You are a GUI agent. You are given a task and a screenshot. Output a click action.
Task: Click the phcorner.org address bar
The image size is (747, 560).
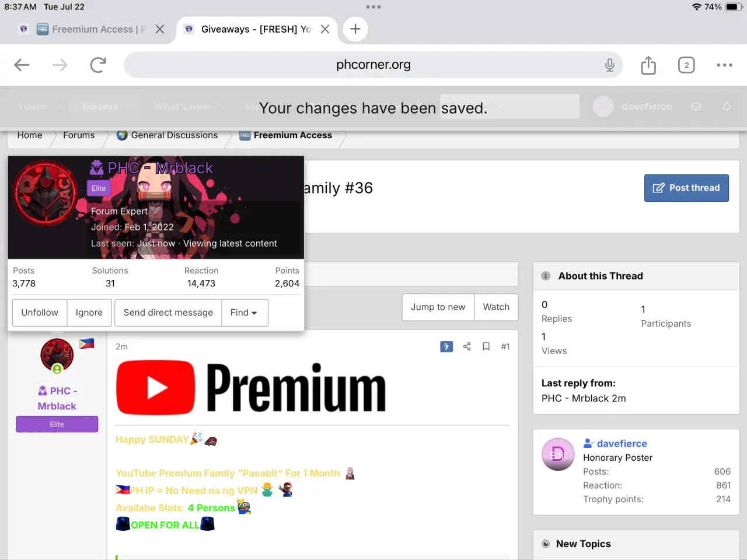coord(373,65)
